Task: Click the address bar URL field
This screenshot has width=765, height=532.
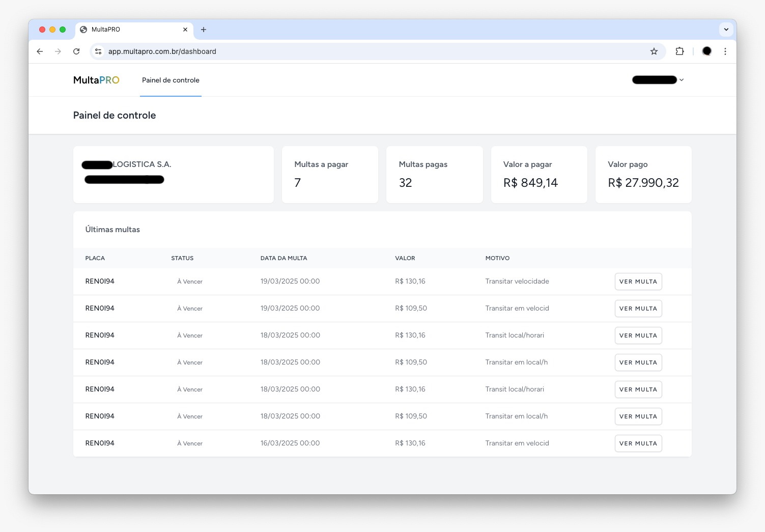Action: (x=356, y=51)
